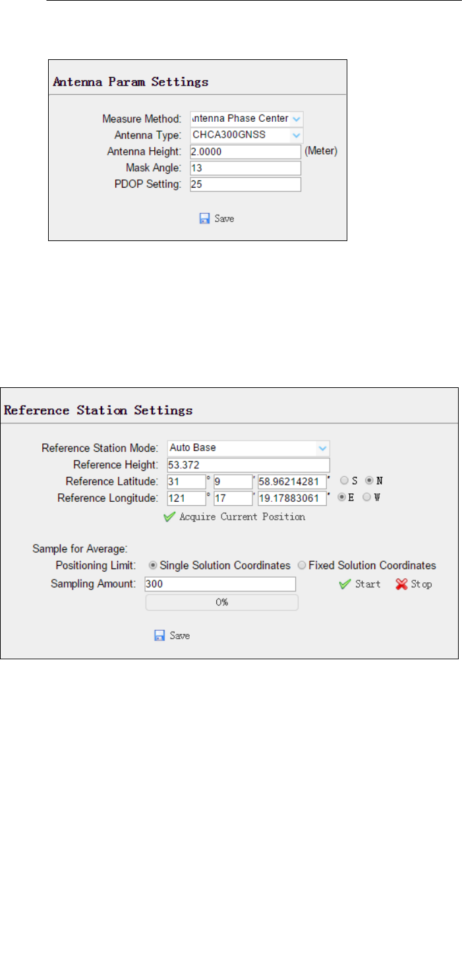462x980 pixels.
Task: Select the E longitude hemisphere radio button
Action: (341, 498)
